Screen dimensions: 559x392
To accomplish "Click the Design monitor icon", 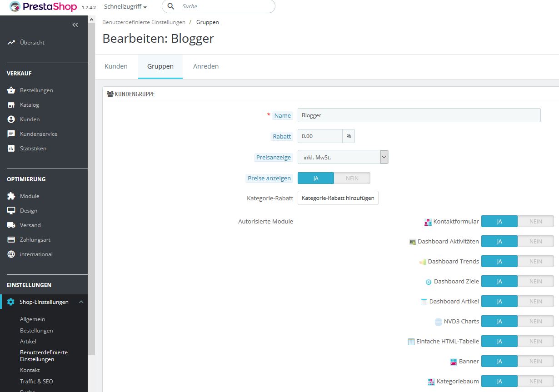I will [11, 211].
